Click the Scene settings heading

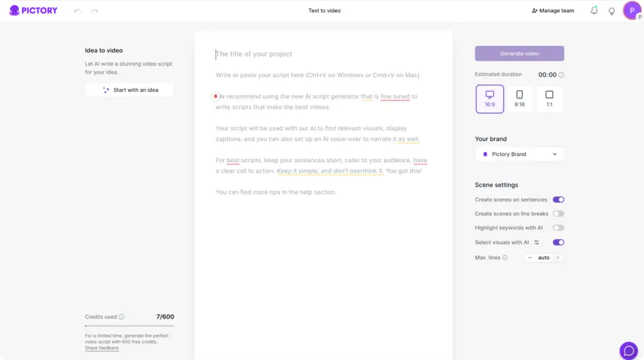[496, 185]
